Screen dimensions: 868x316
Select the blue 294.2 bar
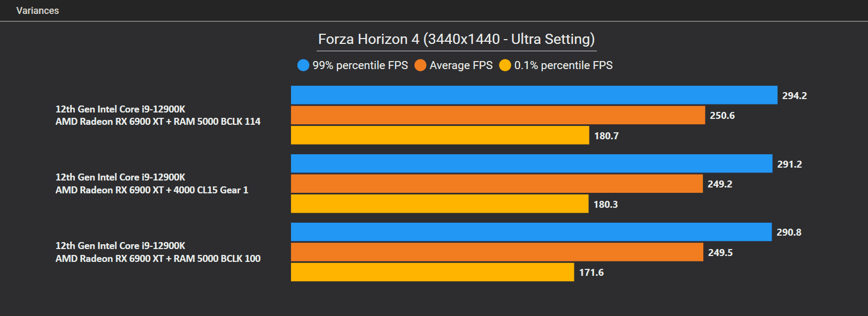pos(534,95)
